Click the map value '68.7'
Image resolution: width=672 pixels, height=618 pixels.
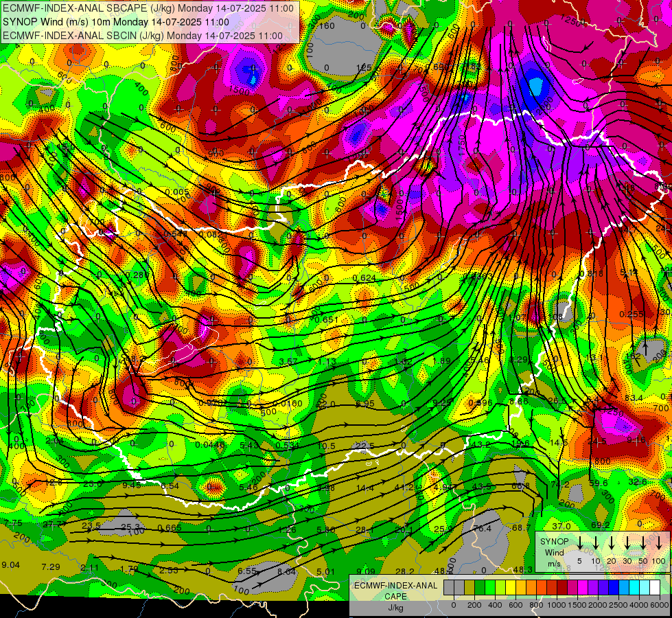coord(522,527)
